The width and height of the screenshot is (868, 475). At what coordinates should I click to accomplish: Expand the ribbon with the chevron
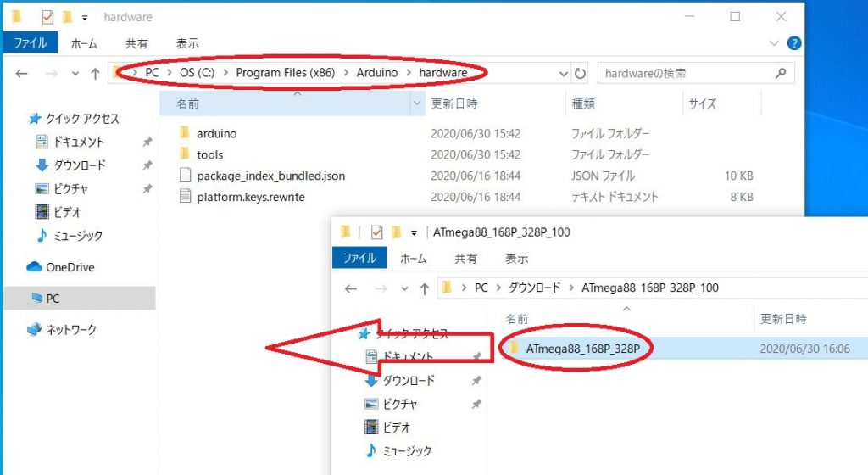point(773,42)
